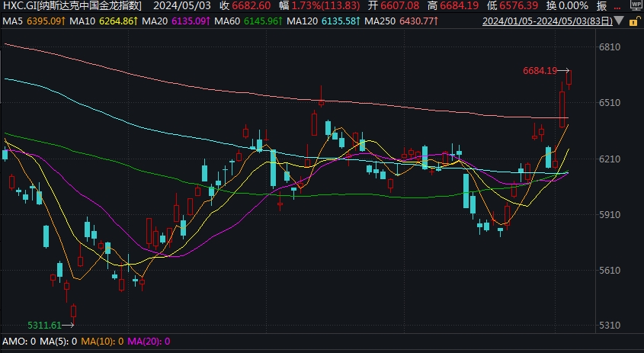Click the closing price 收 6682.60

(x=245, y=6)
